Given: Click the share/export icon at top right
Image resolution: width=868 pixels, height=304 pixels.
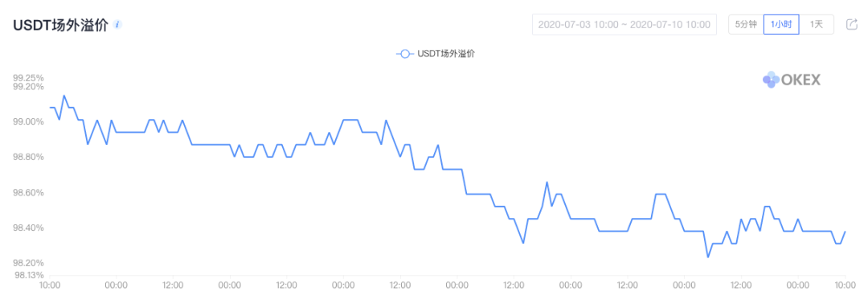Looking at the screenshot, I should [851, 24].
